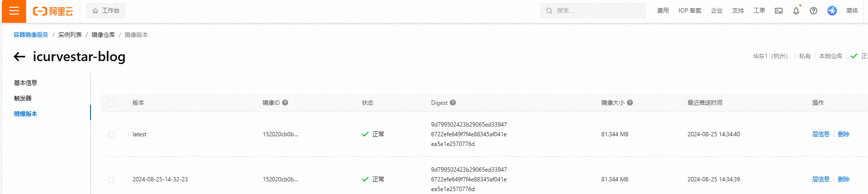Open the help question mark icon

[x=813, y=11]
